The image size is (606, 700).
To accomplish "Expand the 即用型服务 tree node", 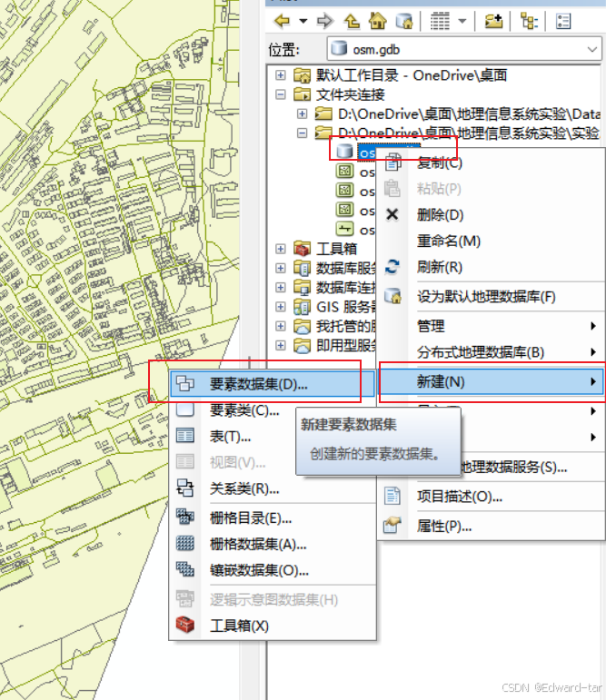I will pyautogui.click(x=280, y=345).
